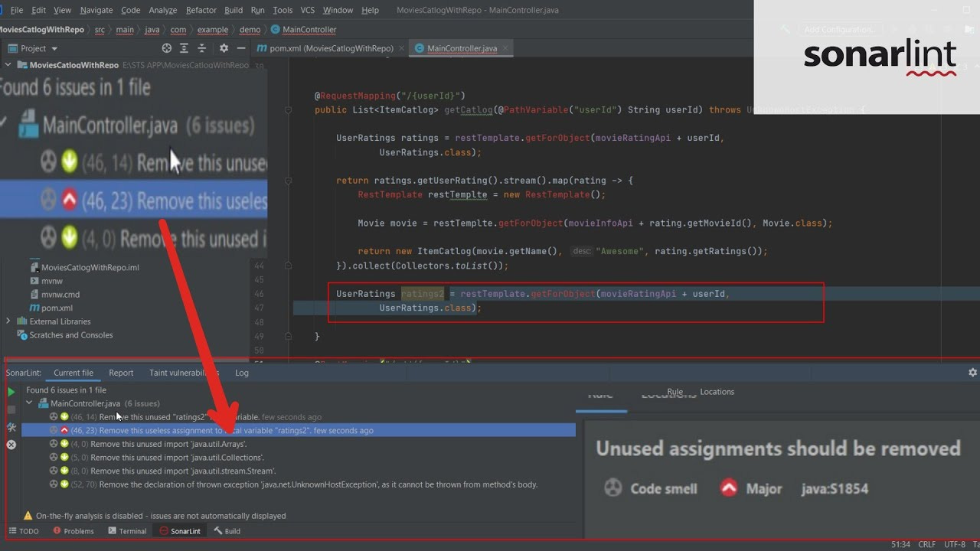This screenshot has width=980, height=551.
Task: Open File menu
Action: point(16,10)
